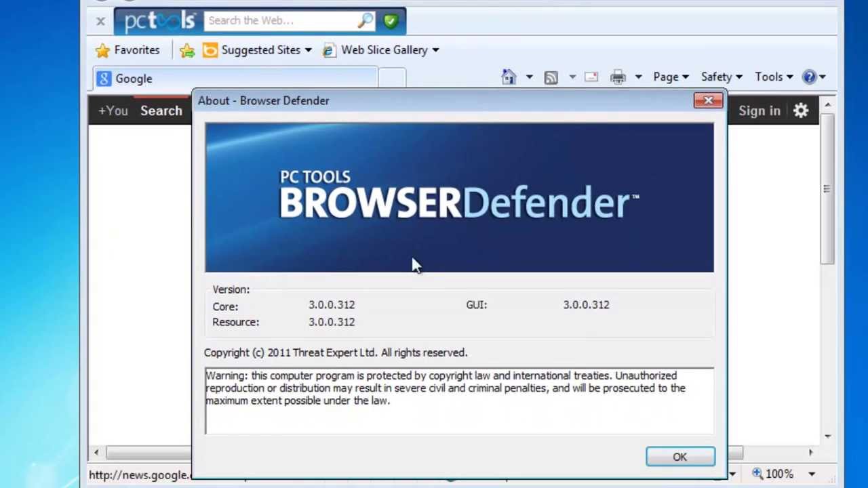The image size is (868, 488).
Task: Click the Print icon
Action: coord(618,77)
